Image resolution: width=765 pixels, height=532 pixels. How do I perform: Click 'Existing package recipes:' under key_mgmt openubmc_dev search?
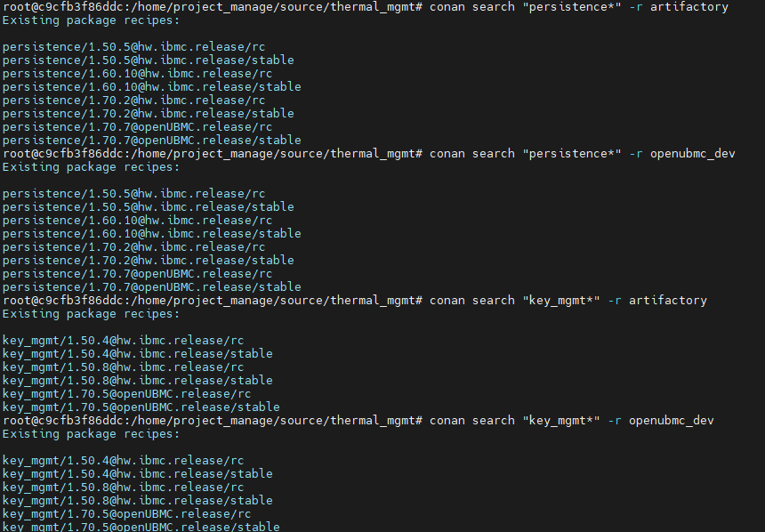(91, 434)
